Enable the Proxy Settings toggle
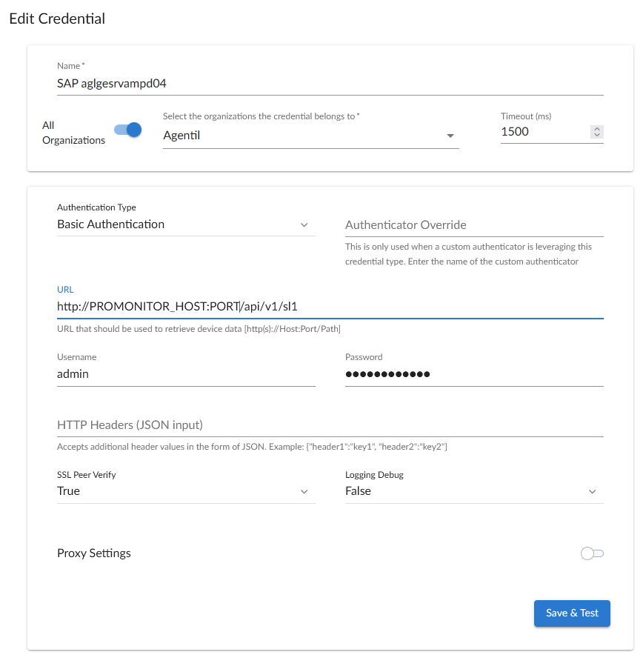Screen dimensions: 643x672 [592, 553]
